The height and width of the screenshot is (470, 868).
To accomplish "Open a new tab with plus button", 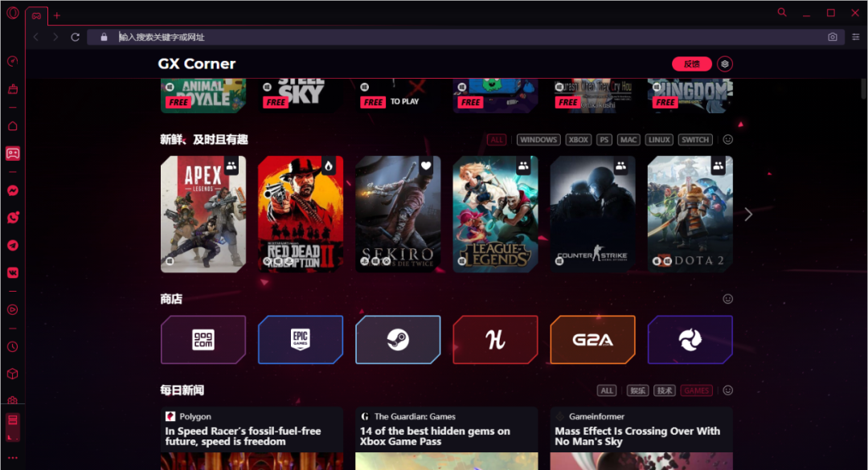I will (x=57, y=15).
